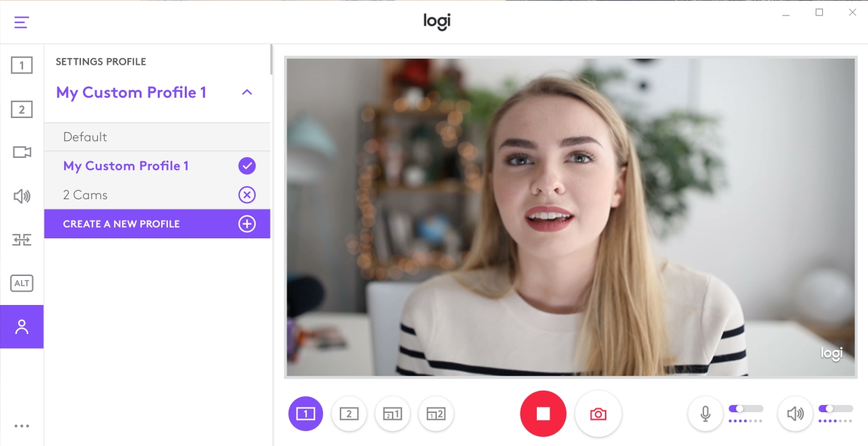
Task: Open the hamburger menu icon
Action: pyautogui.click(x=22, y=22)
